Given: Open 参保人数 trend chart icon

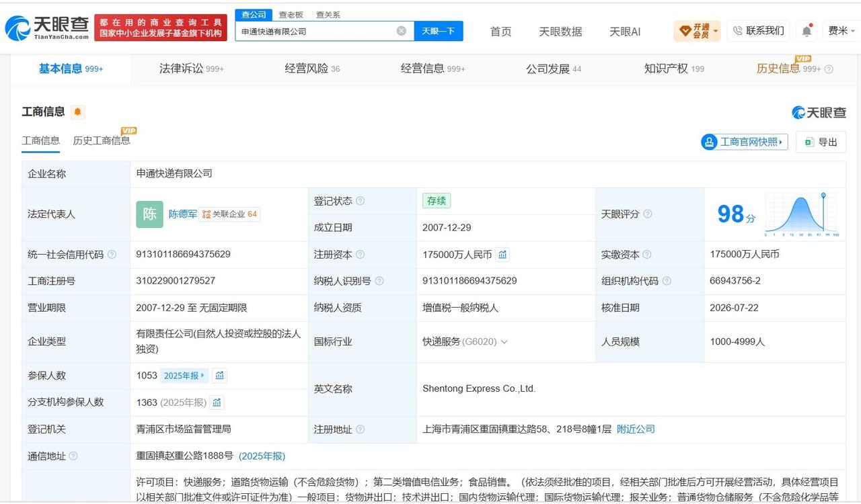Looking at the screenshot, I should 219,376.
